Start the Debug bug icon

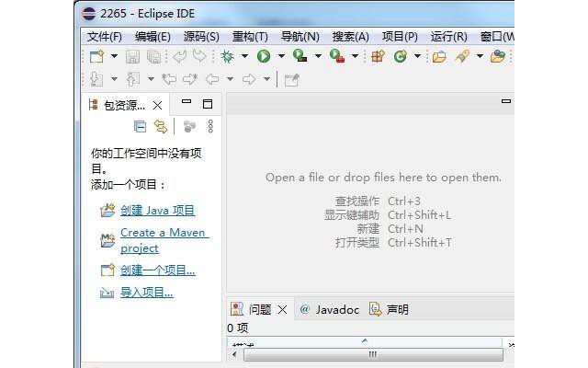pyautogui.click(x=227, y=56)
